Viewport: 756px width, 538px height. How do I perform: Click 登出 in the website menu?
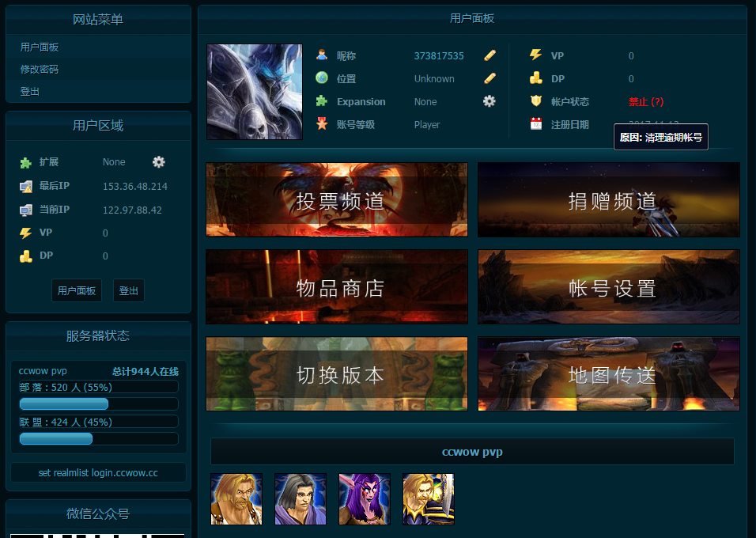[30, 92]
